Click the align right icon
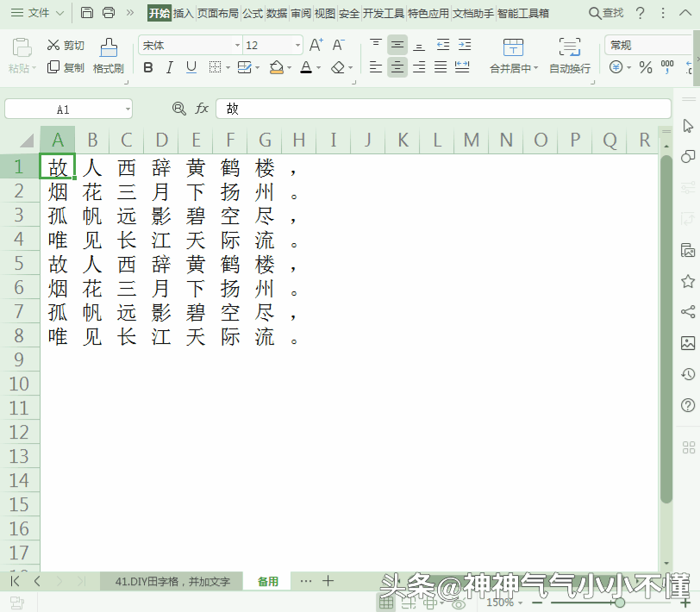 (419, 67)
